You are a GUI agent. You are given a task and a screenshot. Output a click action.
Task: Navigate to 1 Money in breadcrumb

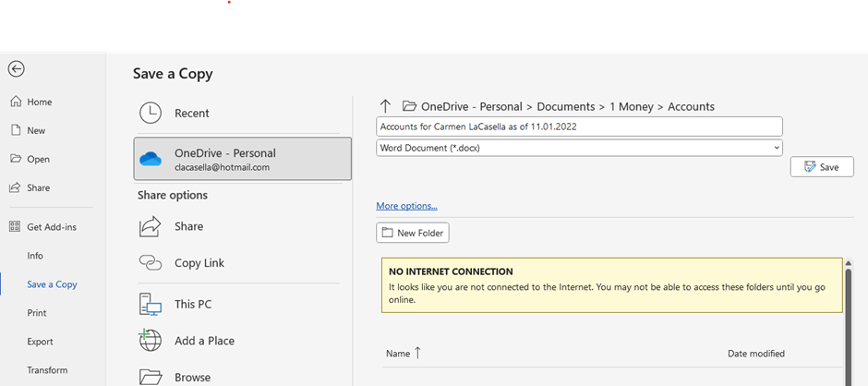[x=631, y=107]
